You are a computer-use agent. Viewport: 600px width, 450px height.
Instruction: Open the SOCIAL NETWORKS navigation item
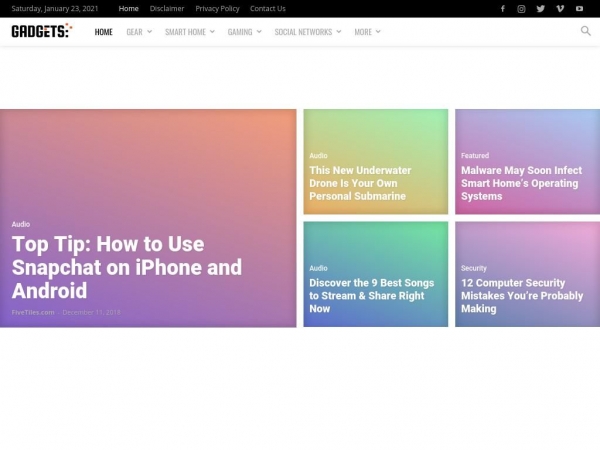point(303,32)
